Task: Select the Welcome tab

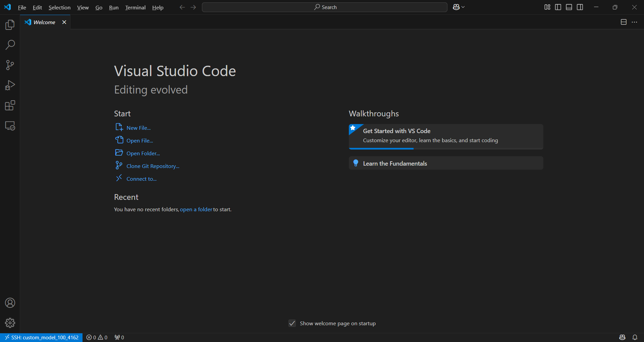Action: (x=45, y=22)
